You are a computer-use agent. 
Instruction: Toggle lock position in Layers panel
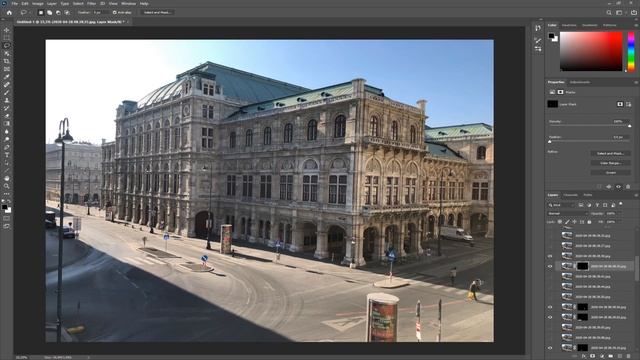[575, 222]
